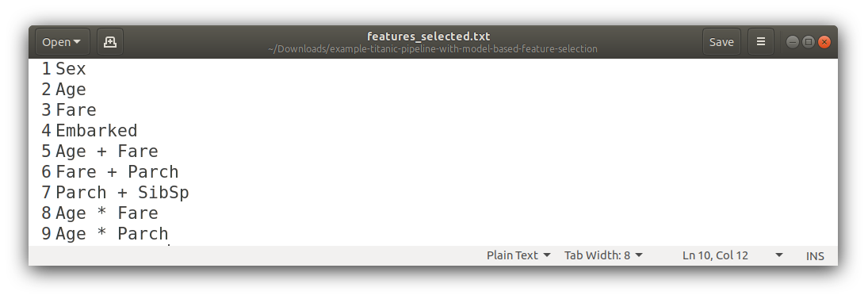Place cursor on the Embarked line
This screenshot has height=299, width=868.
point(97,131)
